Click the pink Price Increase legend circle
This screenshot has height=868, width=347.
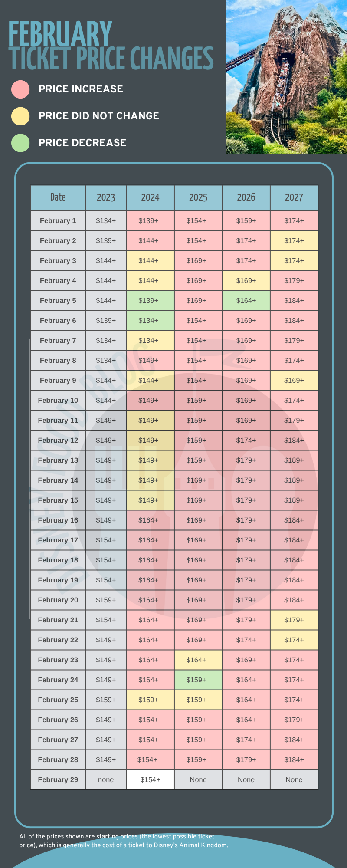[x=20, y=89]
